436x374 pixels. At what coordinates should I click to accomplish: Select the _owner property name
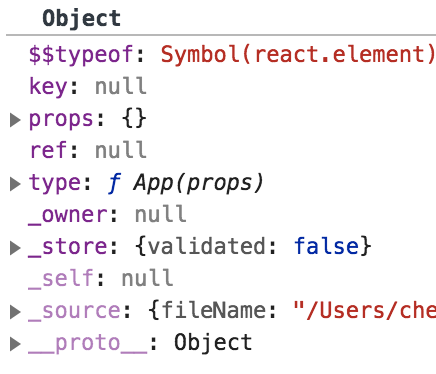(x=68, y=215)
